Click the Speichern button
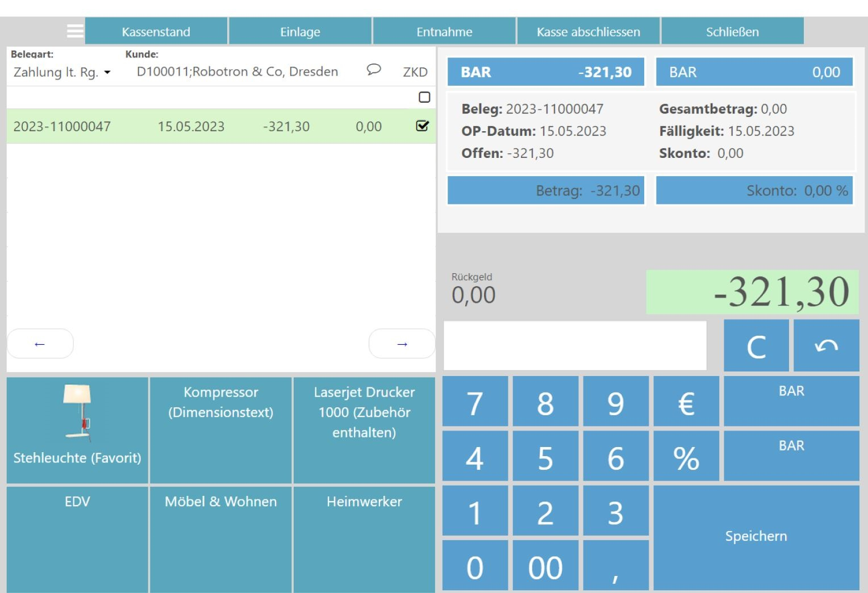 click(x=756, y=537)
